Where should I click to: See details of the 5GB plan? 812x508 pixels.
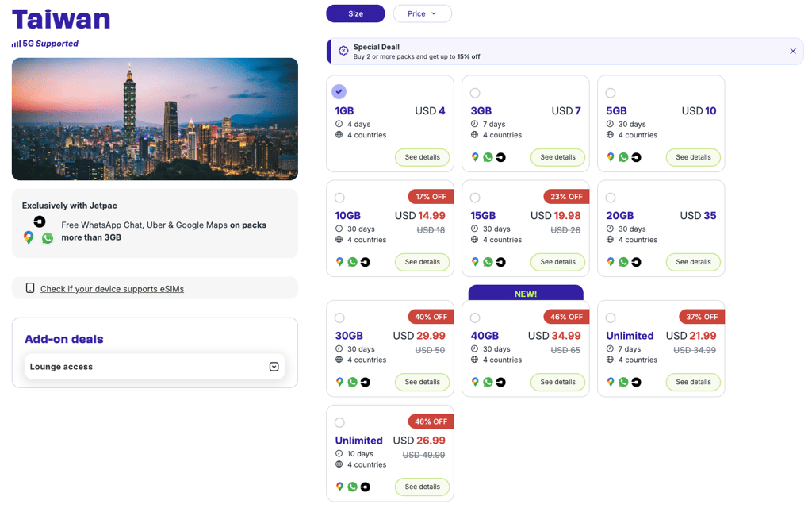tap(693, 157)
